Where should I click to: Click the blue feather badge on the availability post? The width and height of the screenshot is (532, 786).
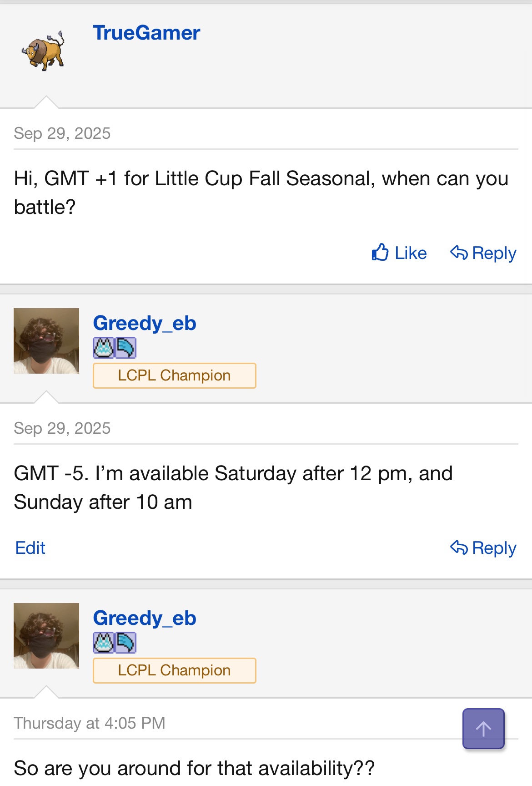point(125,348)
